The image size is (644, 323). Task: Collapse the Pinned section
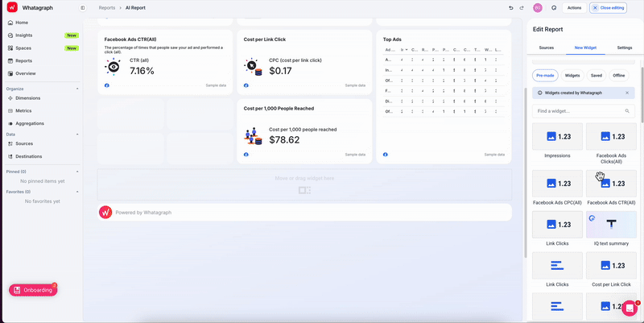[x=77, y=172]
